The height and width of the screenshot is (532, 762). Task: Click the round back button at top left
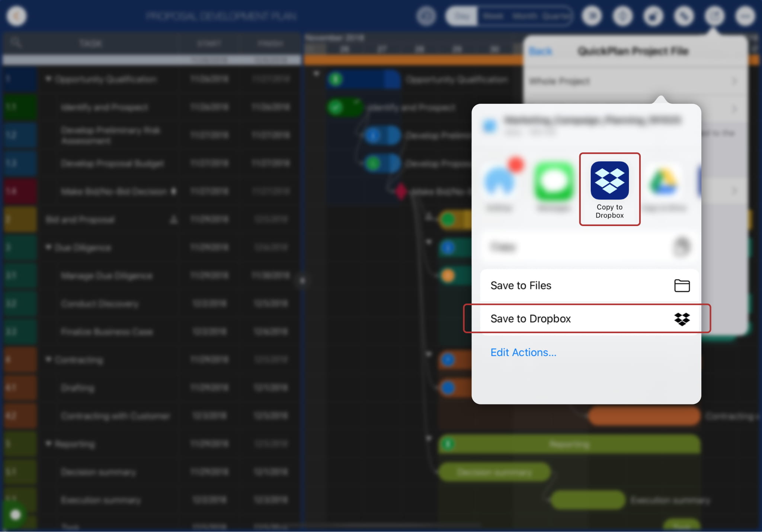(x=16, y=16)
